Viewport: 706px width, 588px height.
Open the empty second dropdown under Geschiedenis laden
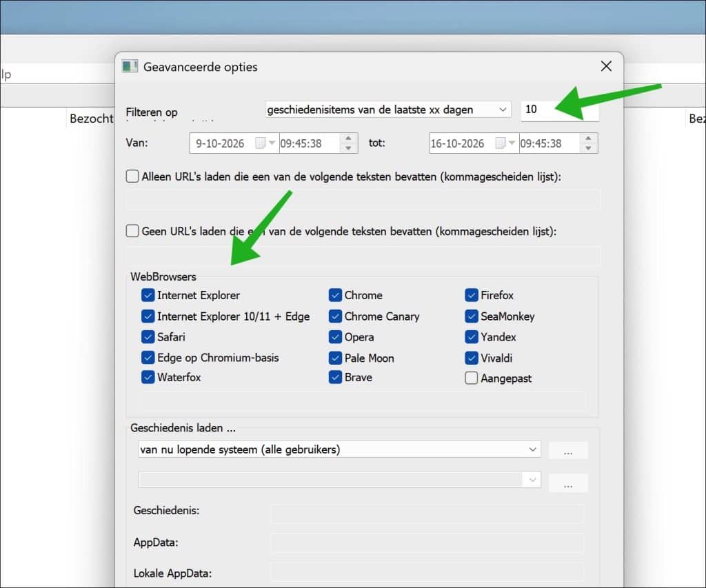[x=339, y=480]
